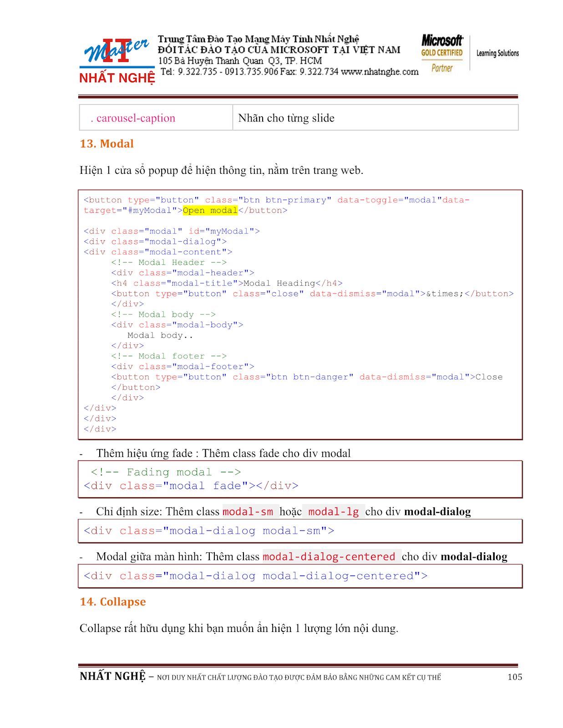Click the page number 105

(x=515, y=677)
